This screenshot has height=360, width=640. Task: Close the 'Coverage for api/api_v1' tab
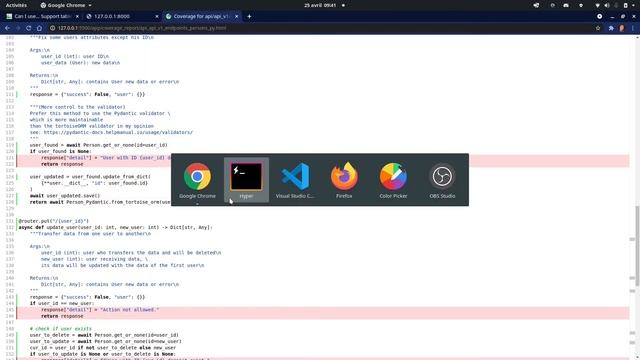coord(236,16)
